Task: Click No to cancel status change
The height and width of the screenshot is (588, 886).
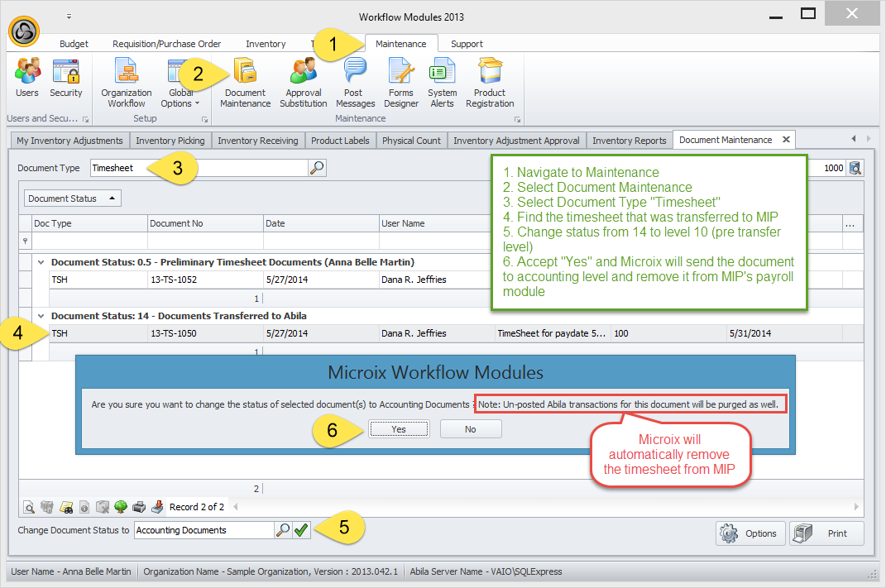Action: coord(470,429)
